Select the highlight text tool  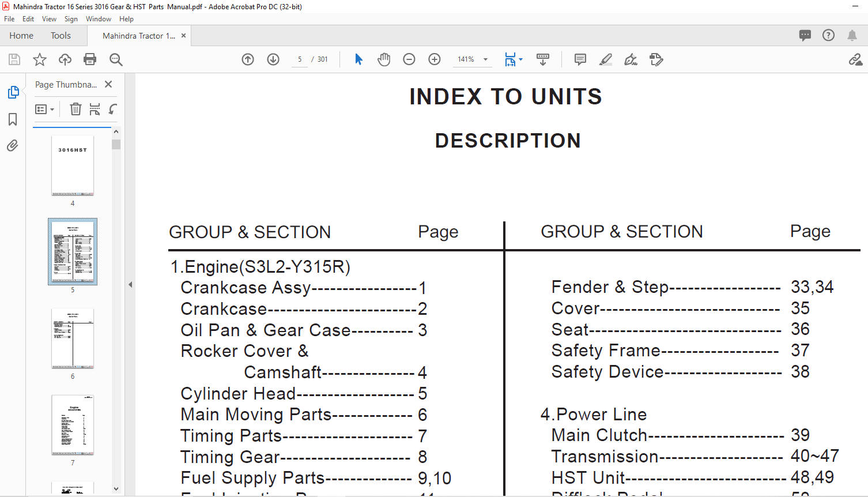point(606,59)
